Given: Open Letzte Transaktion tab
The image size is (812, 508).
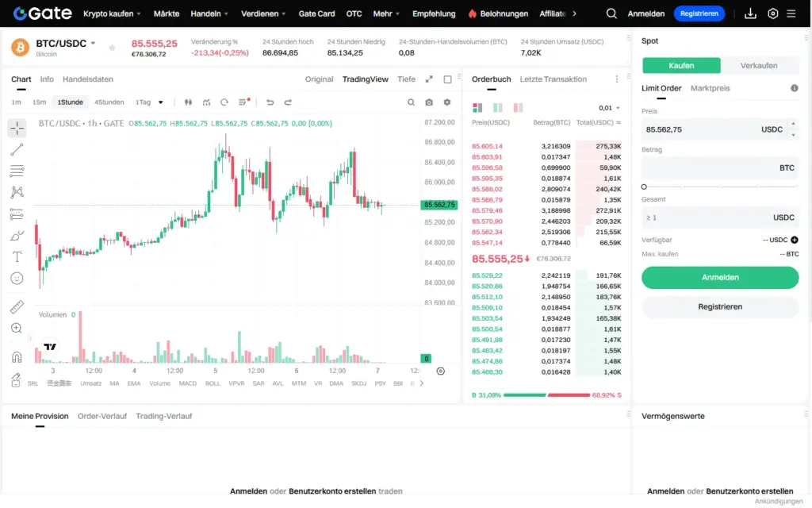Looking at the screenshot, I should coord(553,79).
